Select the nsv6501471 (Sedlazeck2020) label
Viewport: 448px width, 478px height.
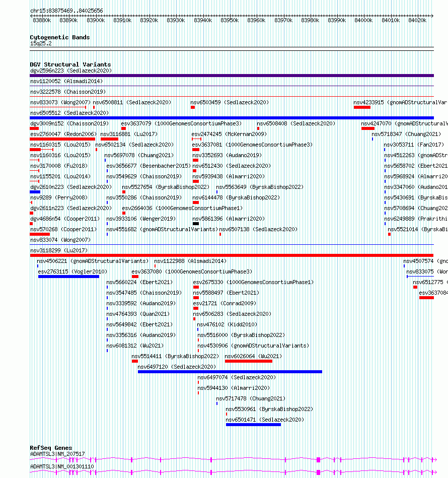tap(265, 420)
